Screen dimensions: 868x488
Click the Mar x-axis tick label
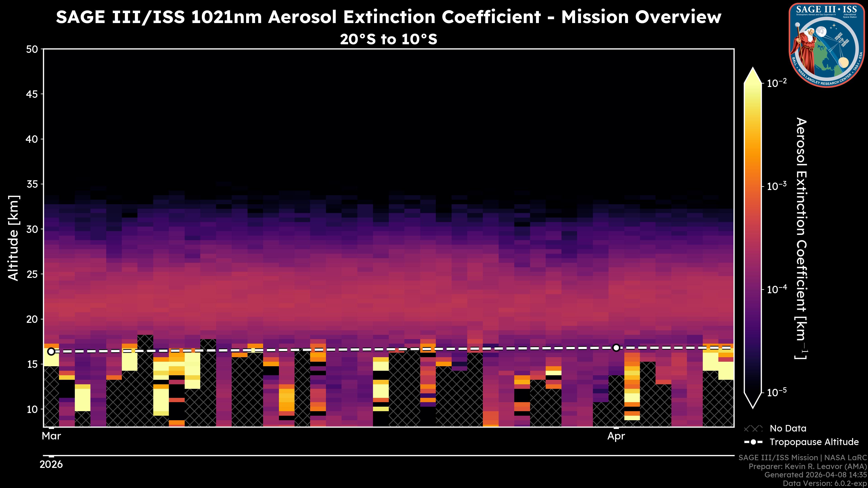(51, 436)
